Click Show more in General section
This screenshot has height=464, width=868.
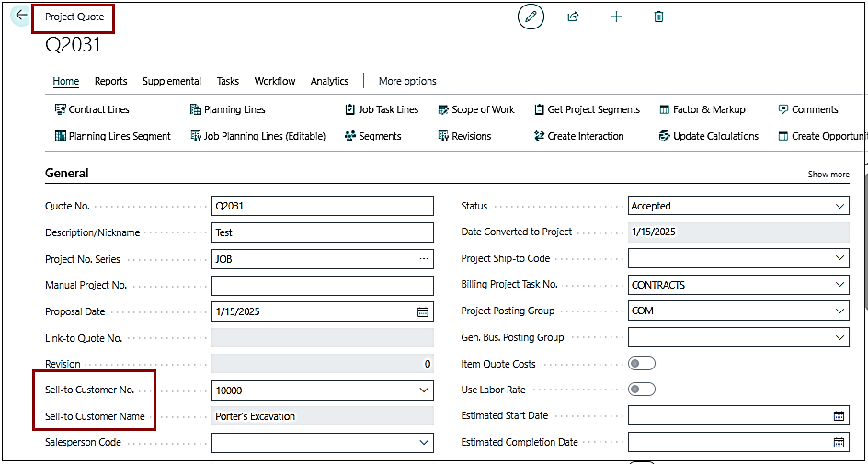(x=828, y=175)
